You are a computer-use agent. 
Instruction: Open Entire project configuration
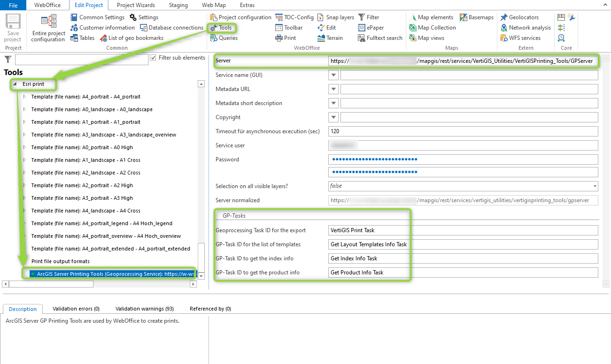tap(48, 23)
